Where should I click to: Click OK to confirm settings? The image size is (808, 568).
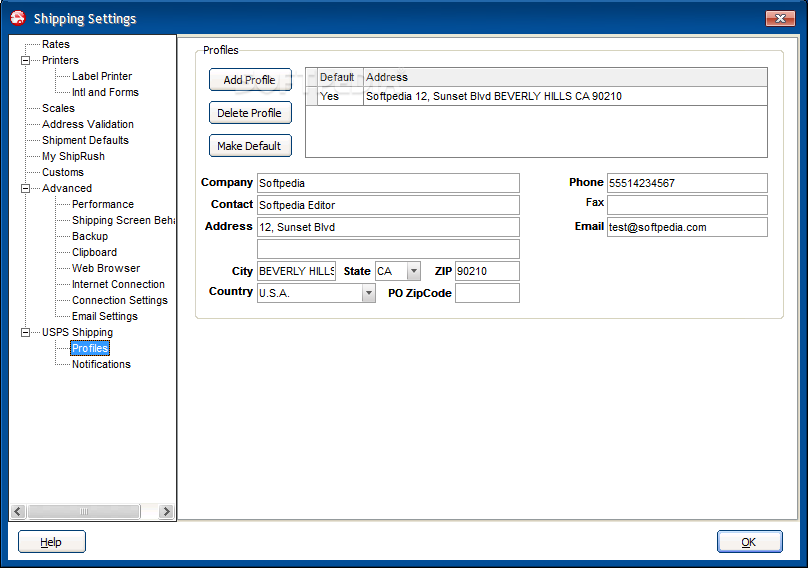click(749, 542)
